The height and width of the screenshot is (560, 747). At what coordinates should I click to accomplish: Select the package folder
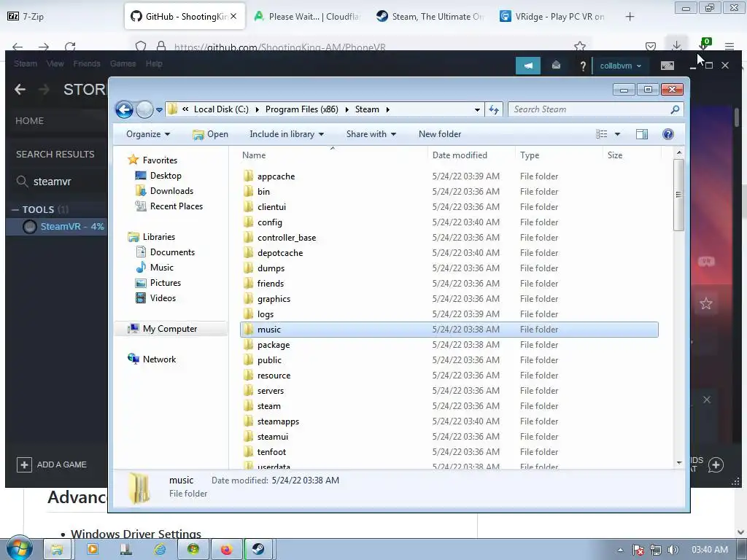coord(274,345)
